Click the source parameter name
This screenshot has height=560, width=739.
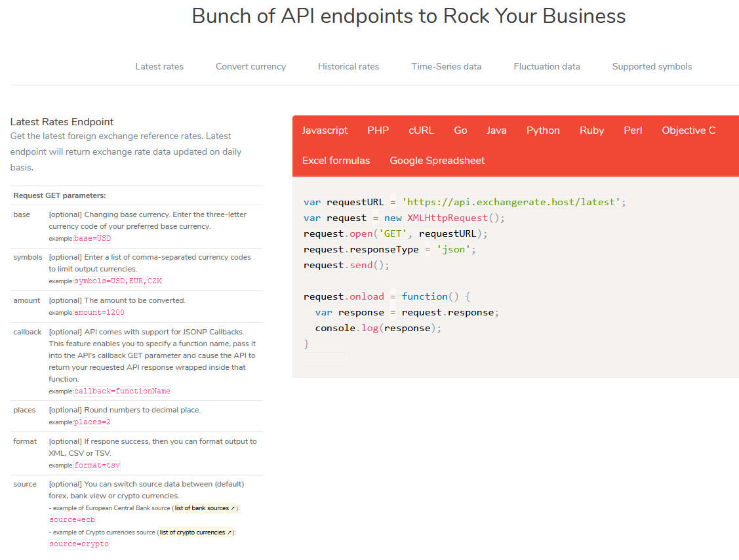coord(25,484)
